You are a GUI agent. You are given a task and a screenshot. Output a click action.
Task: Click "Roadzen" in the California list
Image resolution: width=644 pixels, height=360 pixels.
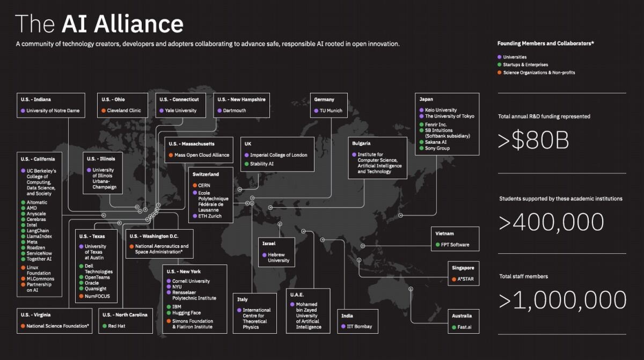pyautogui.click(x=36, y=248)
